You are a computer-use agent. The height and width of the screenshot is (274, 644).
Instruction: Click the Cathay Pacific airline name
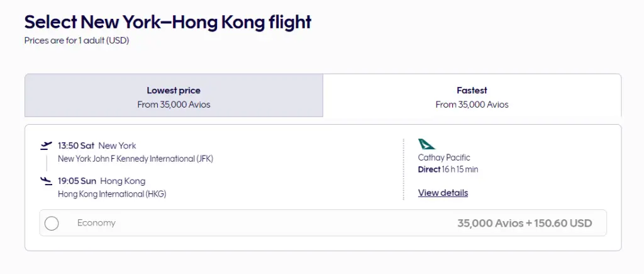tap(444, 157)
